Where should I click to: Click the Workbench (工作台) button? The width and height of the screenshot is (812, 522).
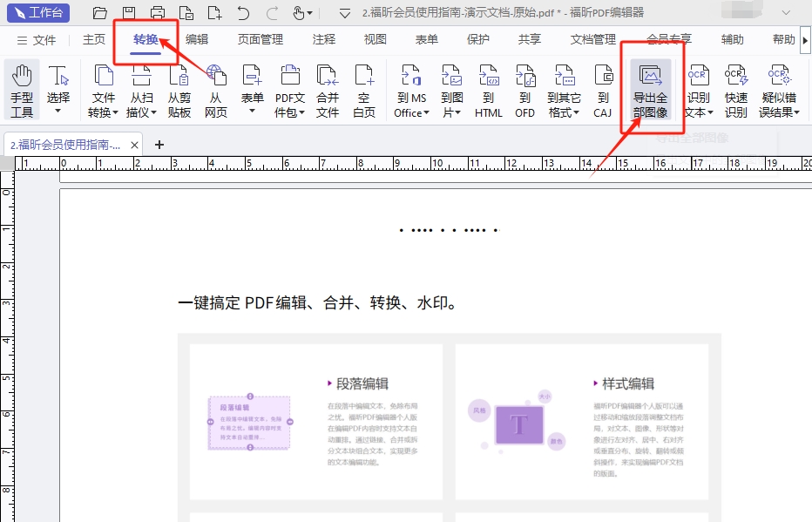[39, 13]
